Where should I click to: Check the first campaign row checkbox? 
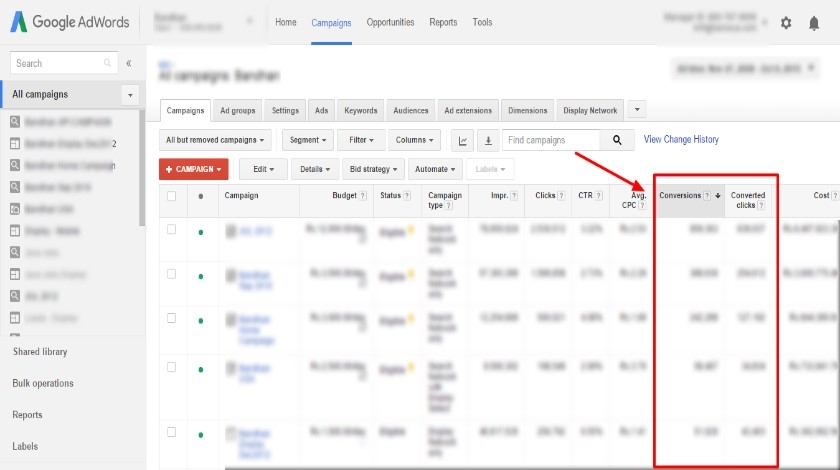click(x=172, y=230)
